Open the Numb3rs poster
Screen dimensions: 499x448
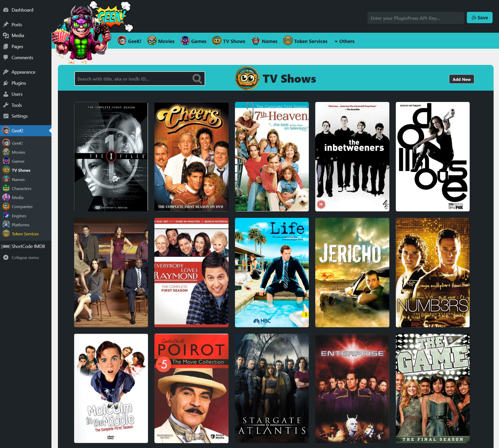(433, 272)
